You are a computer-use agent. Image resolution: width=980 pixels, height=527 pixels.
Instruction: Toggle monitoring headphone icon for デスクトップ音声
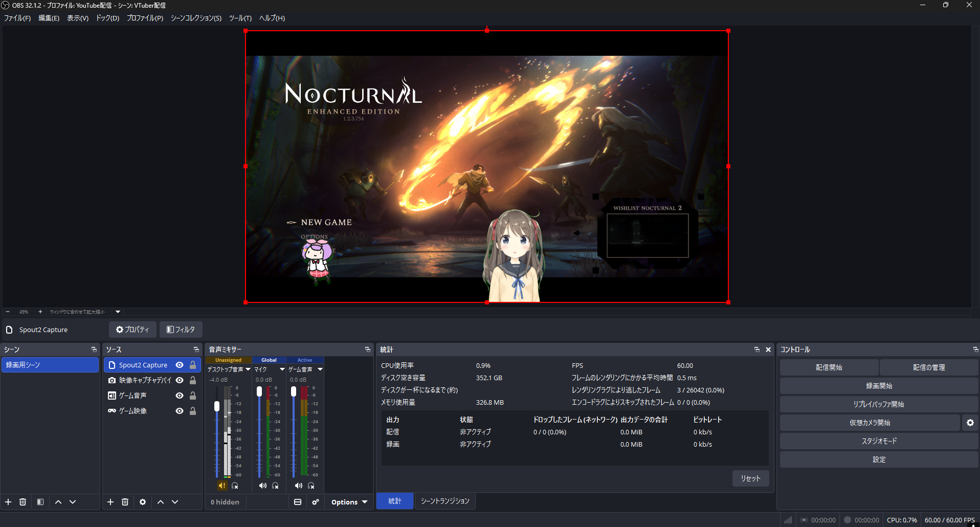[x=235, y=486]
